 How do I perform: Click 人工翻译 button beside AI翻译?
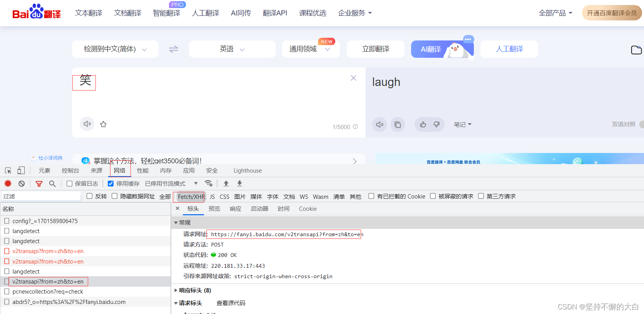click(x=509, y=49)
